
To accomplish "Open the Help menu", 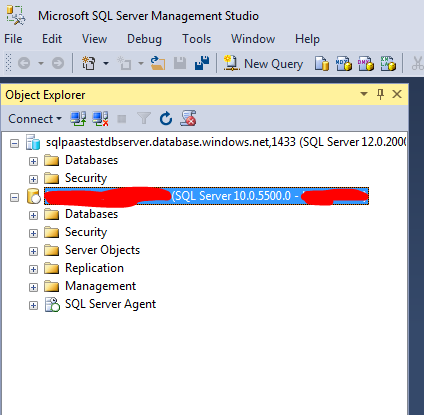I will point(307,39).
